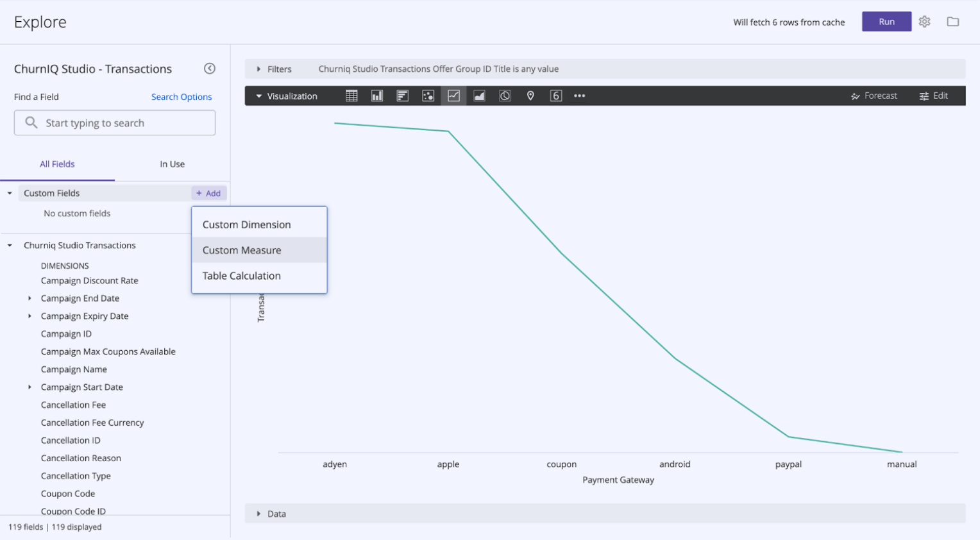Pick the single value visualization icon
This screenshot has width=980, height=540.
point(556,96)
